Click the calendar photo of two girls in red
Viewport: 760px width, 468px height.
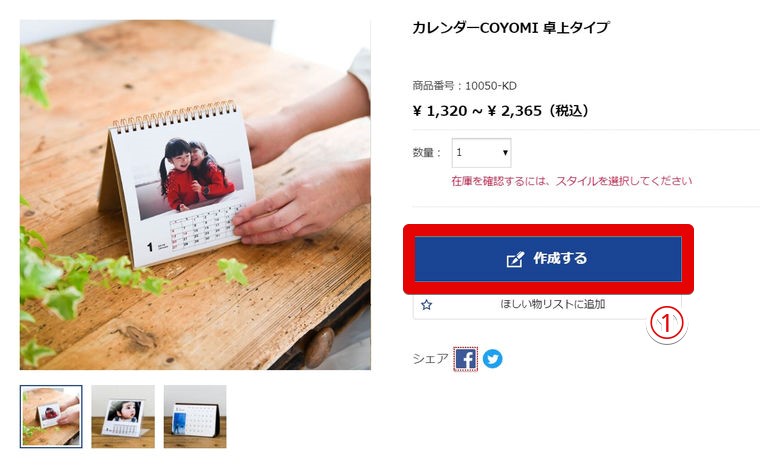[190, 177]
